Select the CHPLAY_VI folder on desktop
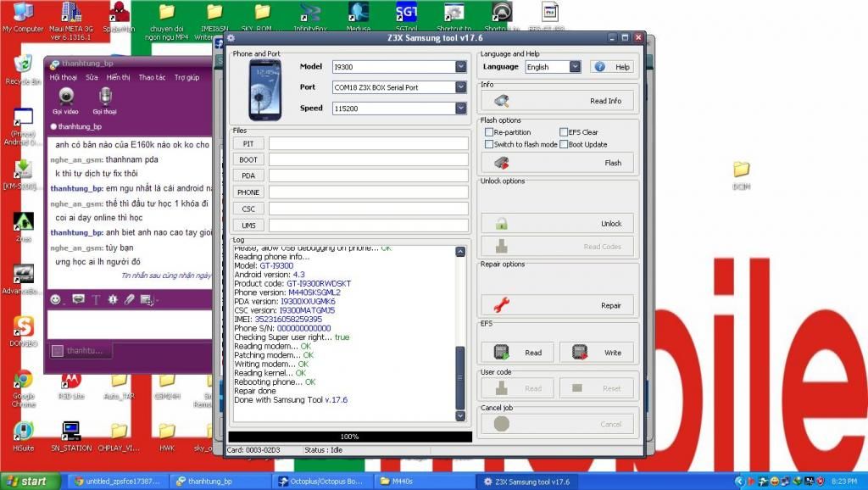 click(x=119, y=437)
